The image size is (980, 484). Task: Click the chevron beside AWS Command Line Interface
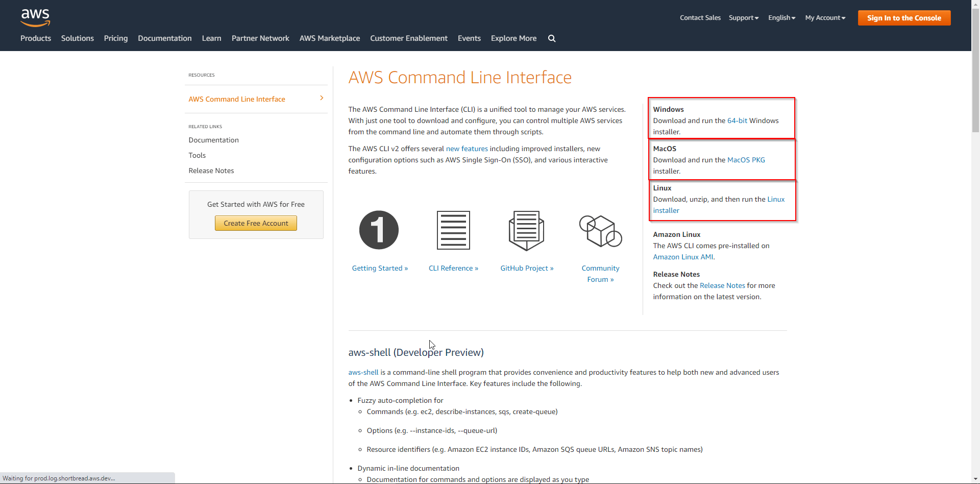322,98
